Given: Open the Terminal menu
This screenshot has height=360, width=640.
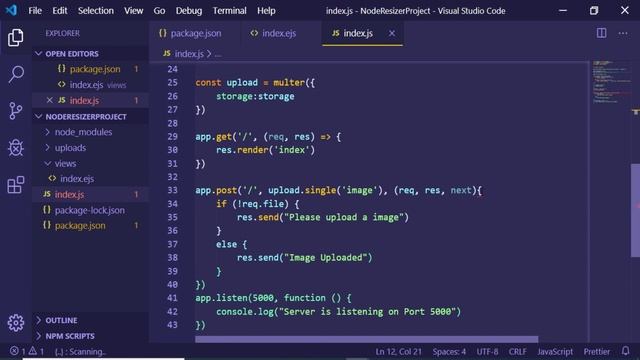Looking at the screenshot, I should [229, 11].
